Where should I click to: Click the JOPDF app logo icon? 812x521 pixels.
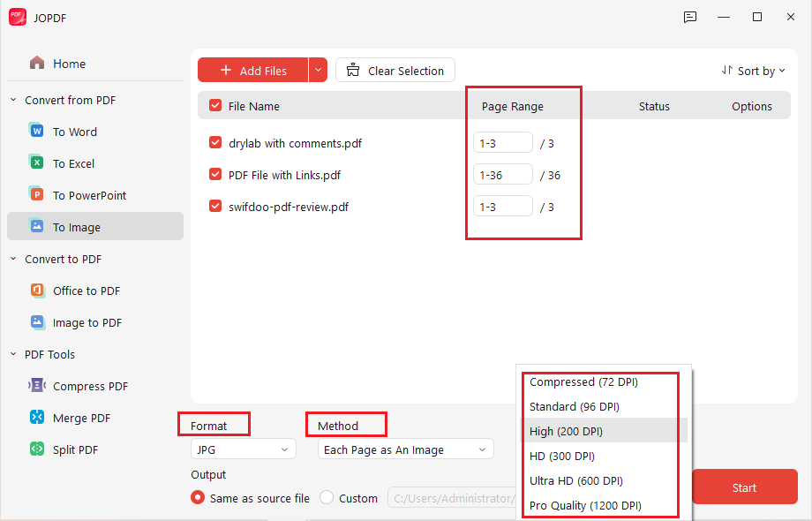[x=18, y=17]
